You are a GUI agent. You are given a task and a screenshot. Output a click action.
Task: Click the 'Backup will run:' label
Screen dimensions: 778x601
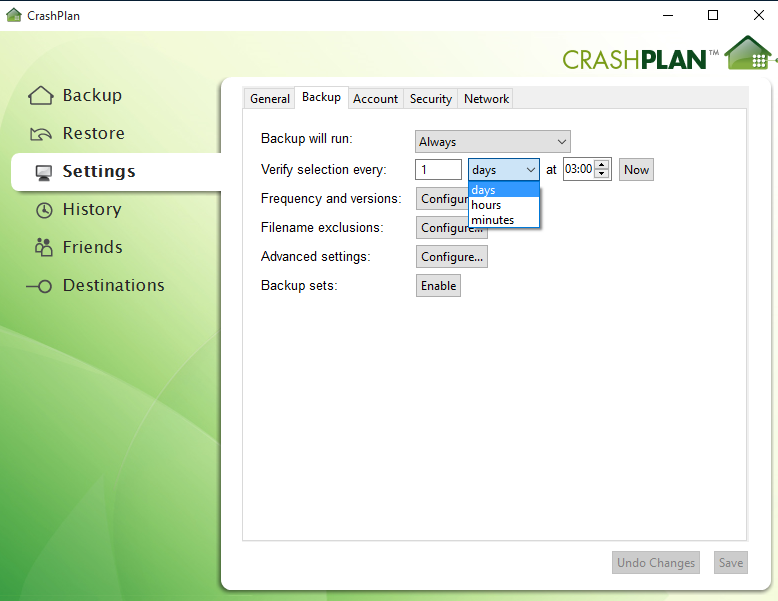tap(307, 138)
